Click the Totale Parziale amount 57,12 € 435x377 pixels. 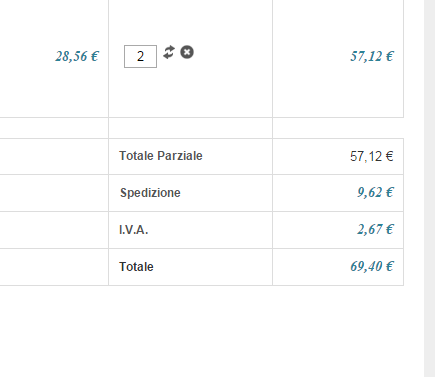click(372, 156)
